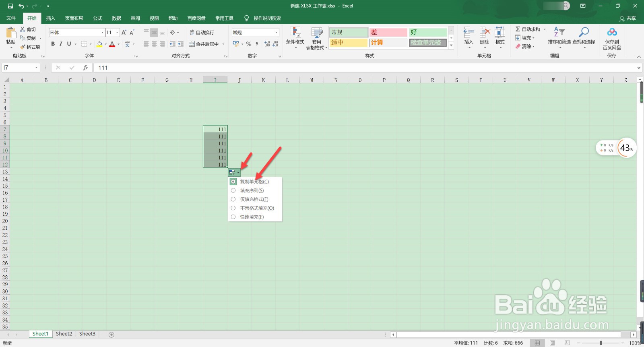Open the File tab
The image size is (644, 347).
pos(11,18)
